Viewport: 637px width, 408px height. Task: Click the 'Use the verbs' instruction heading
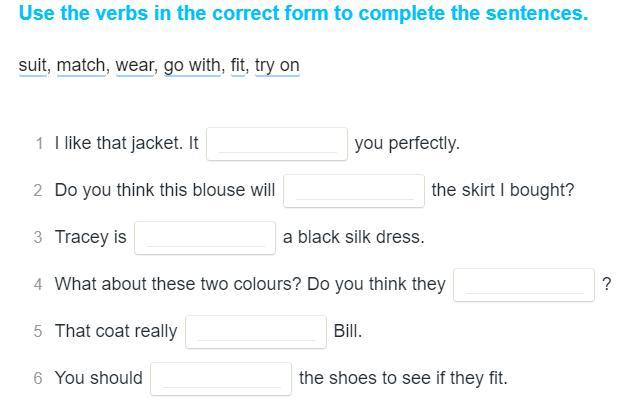(303, 14)
